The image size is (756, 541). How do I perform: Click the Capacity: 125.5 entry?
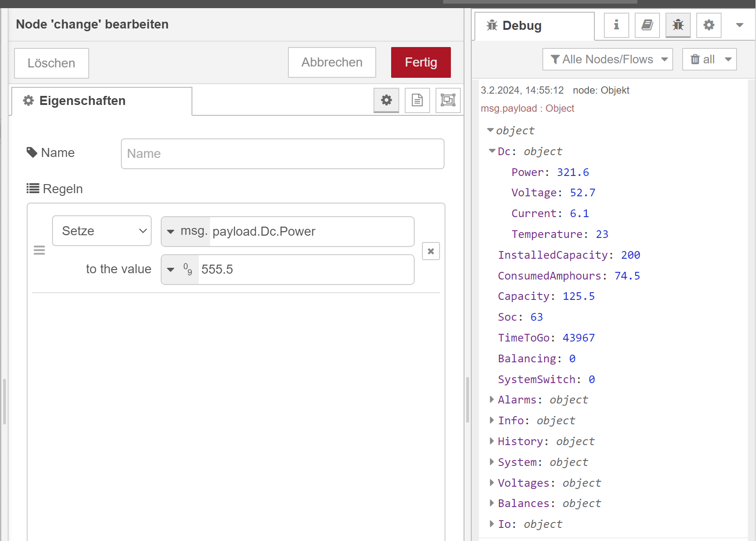(x=546, y=296)
